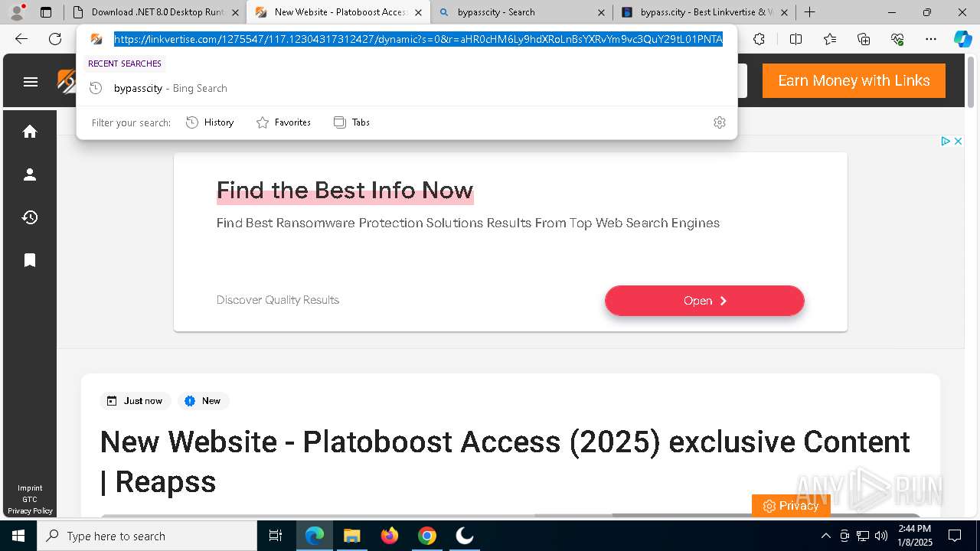Open the Privacy Policy link
This screenshot has height=551, width=980.
30,511
